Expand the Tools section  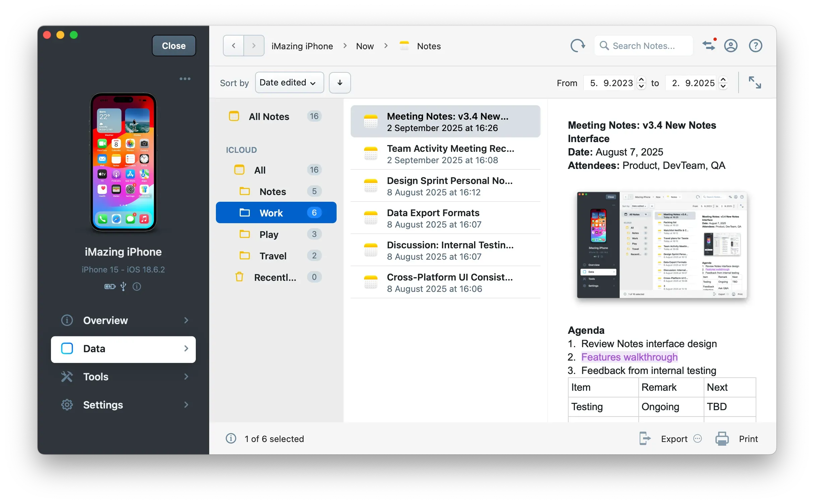coord(123,377)
